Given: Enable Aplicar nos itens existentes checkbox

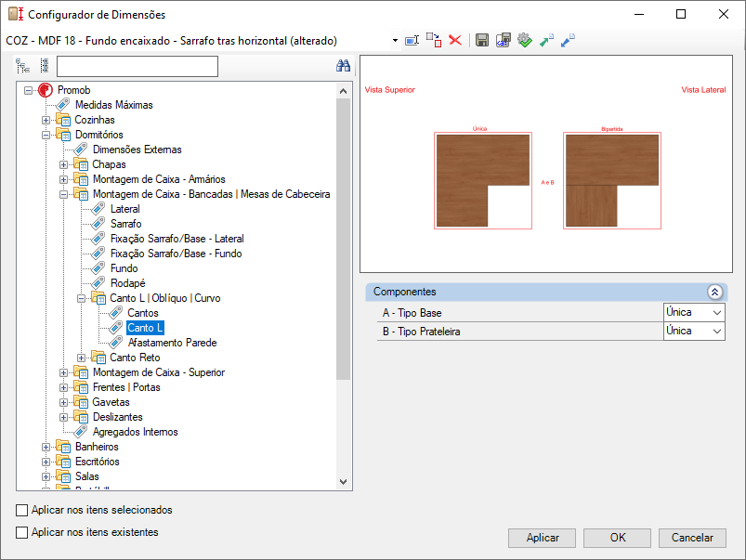Looking at the screenshot, I should click(22, 532).
